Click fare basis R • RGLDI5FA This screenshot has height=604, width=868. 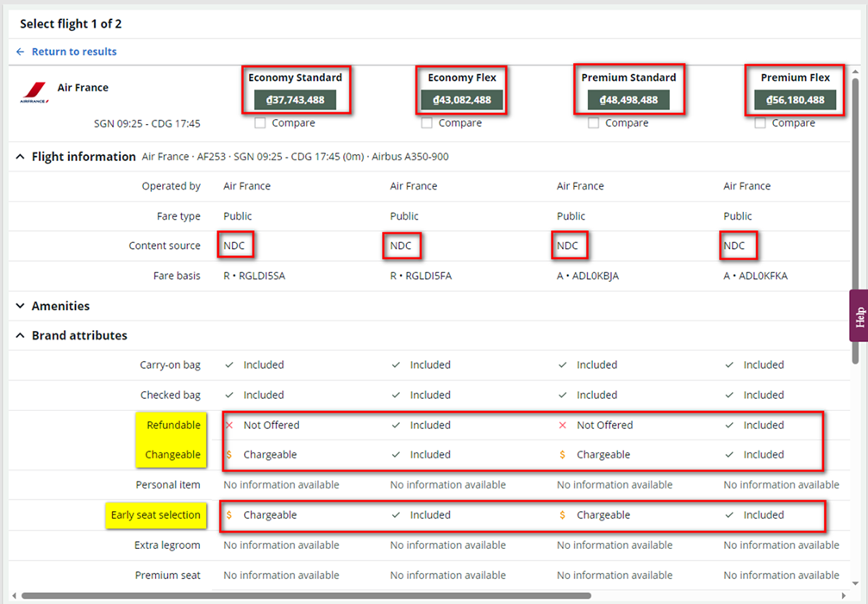coord(422,276)
